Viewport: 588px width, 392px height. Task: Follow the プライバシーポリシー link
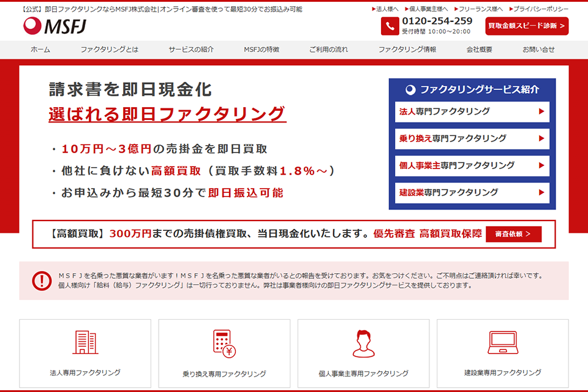pyautogui.click(x=539, y=9)
